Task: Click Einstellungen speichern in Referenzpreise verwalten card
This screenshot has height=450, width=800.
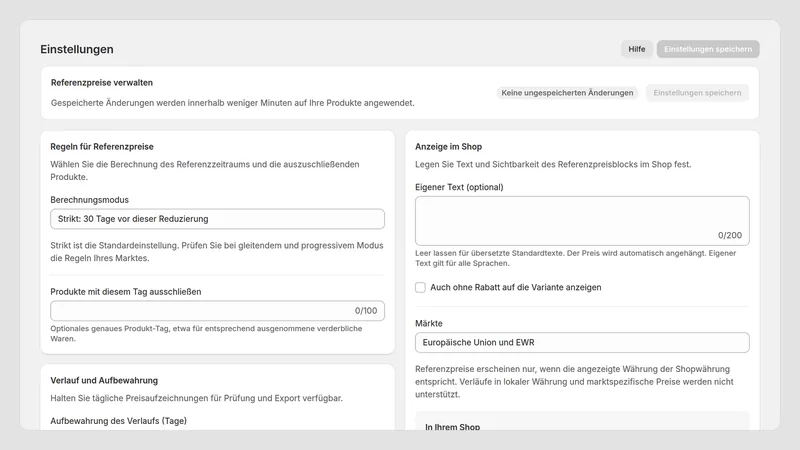Action: (697, 93)
